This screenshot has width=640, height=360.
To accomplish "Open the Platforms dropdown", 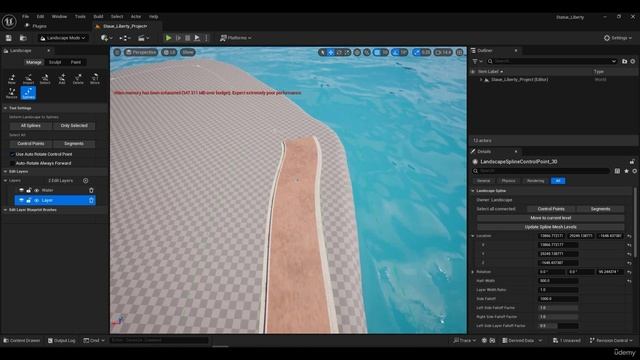I will 236,38.
